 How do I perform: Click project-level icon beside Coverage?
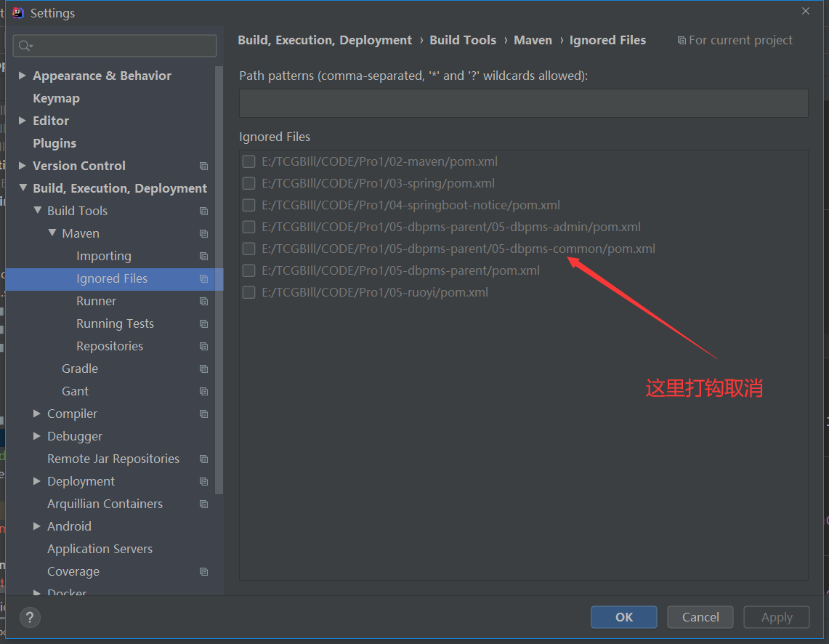203,571
